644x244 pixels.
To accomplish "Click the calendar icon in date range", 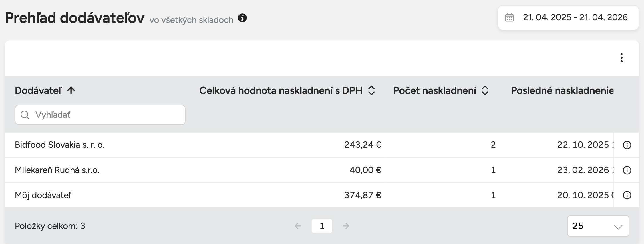I will pos(509,17).
